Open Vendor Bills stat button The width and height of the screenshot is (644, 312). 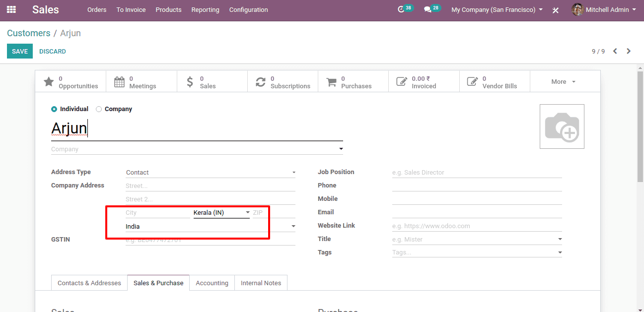point(495,82)
